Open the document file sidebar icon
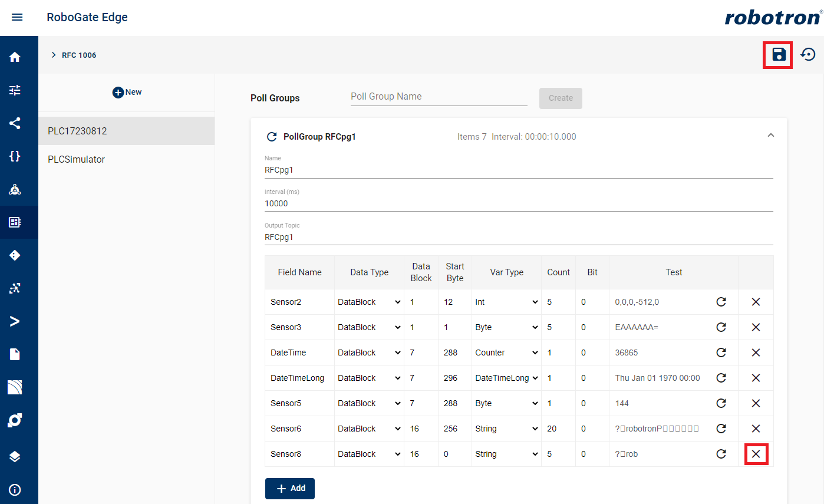 click(x=15, y=354)
